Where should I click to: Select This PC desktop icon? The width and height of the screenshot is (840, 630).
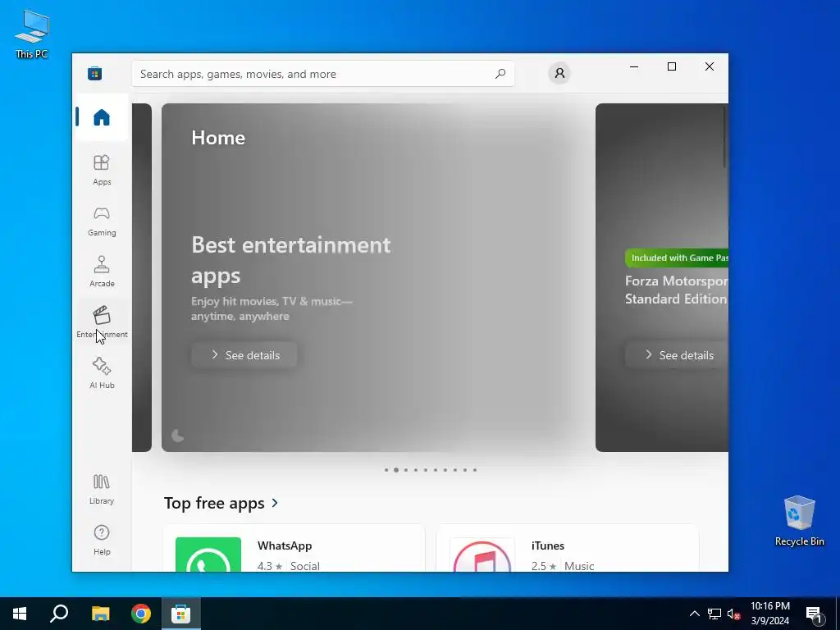(x=32, y=34)
